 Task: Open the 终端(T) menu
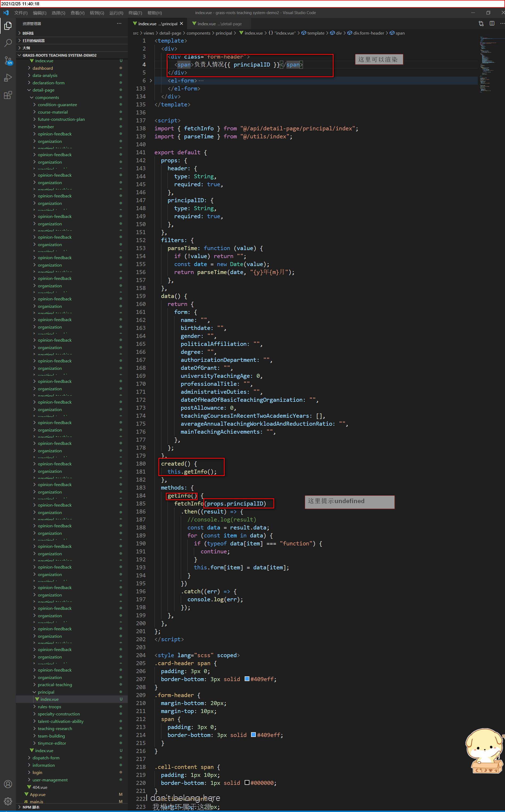pyautogui.click(x=135, y=13)
